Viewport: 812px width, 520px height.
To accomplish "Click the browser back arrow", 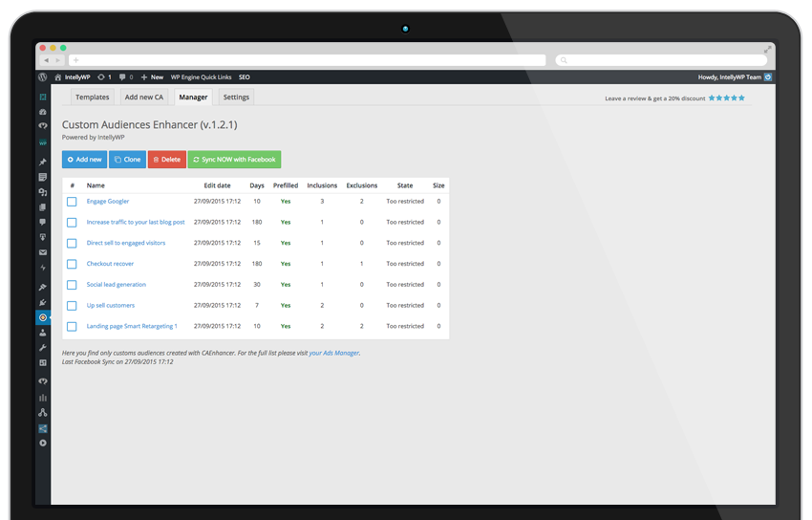I will point(45,60).
